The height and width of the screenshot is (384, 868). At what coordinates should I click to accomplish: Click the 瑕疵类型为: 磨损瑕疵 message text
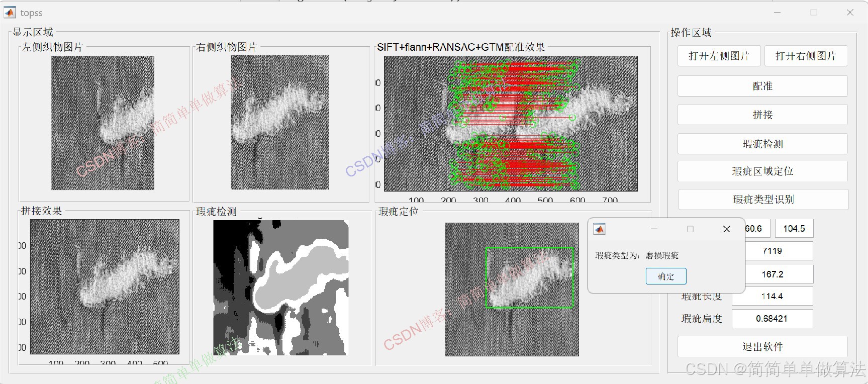point(637,255)
